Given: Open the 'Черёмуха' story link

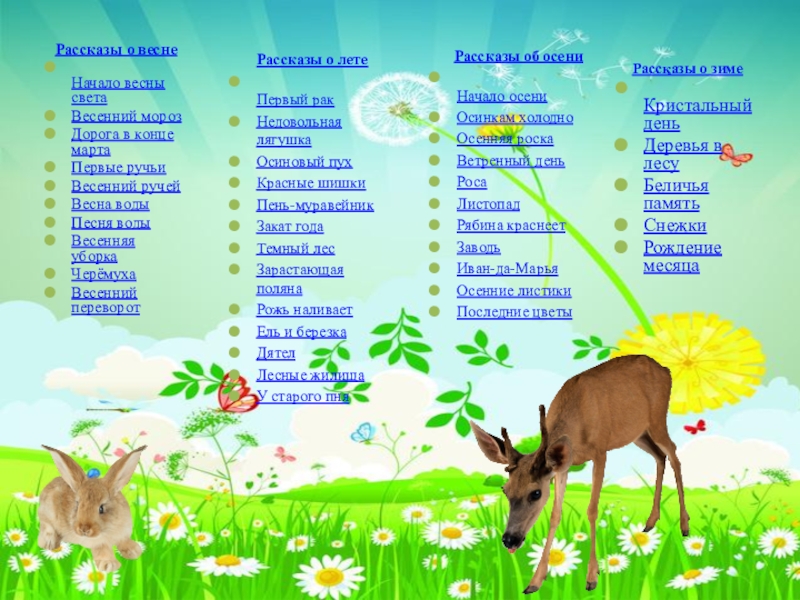Looking at the screenshot, I should click(x=104, y=274).
